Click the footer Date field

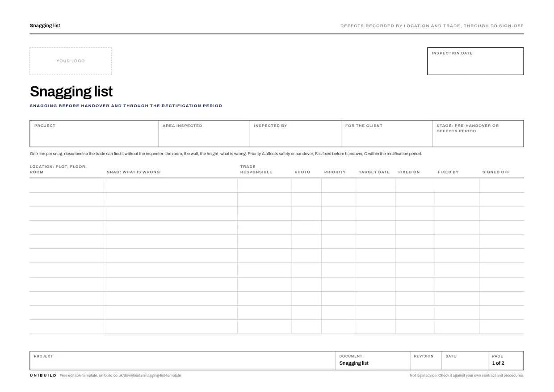(465, 361)
